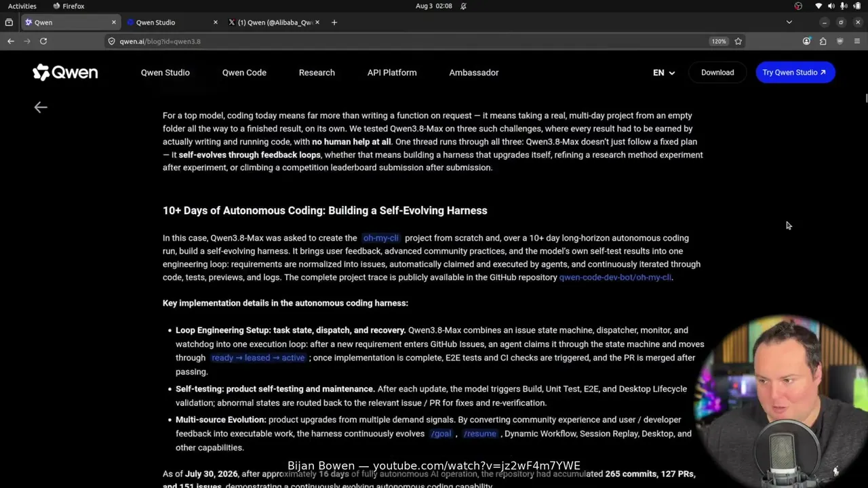
Task: Open Qwen Code in the site navigation
Action: (244, 73)
